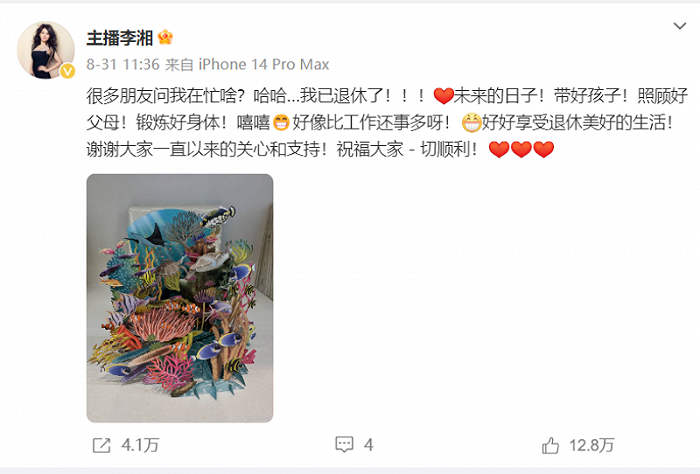This screenshot has width=700, height=474.
Task: Click the iPhone 14 Pro Max source link
Action: click(x=263, y=65)
